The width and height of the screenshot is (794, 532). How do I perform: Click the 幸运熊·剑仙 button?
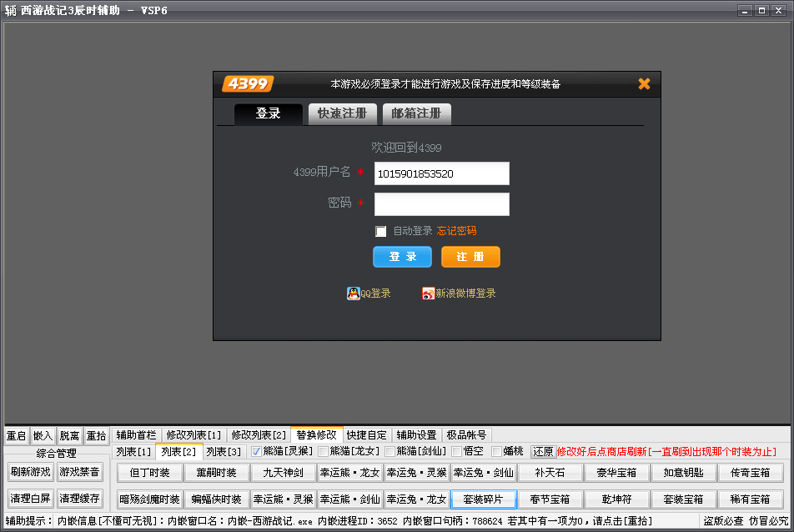(x=350, y=499)
